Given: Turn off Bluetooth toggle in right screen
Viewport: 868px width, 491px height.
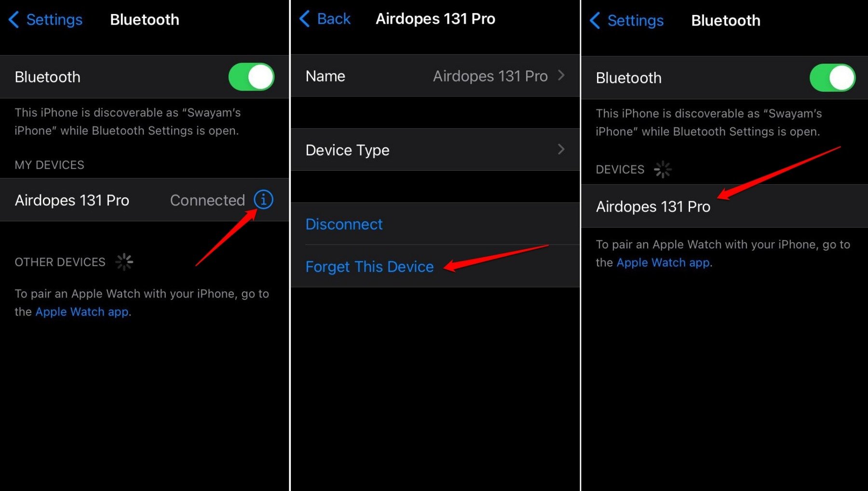Looking at the screenshot, I should click(x=833, y=78).
